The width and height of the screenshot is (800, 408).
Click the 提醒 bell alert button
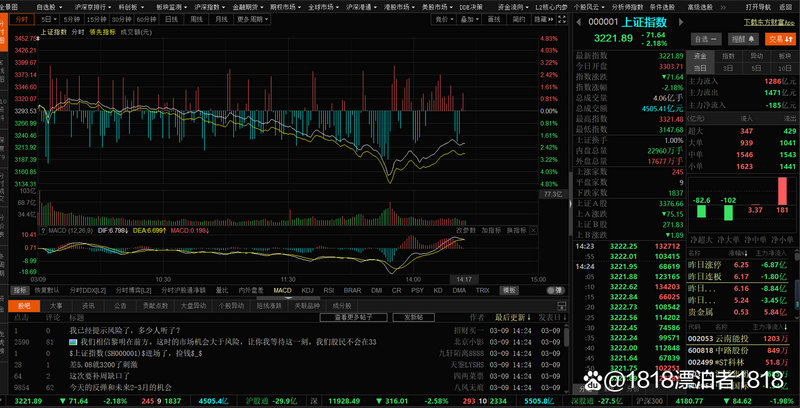(x=741, y=38)
